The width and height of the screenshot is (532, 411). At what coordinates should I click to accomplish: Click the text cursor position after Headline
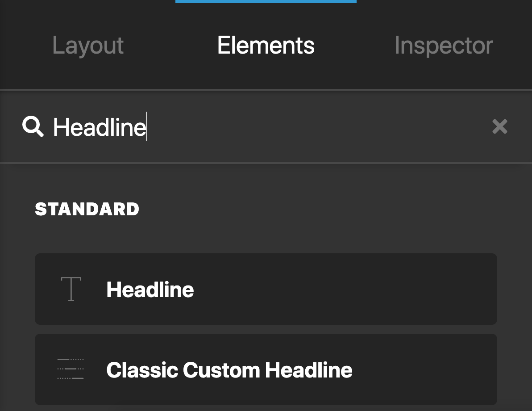147,127
